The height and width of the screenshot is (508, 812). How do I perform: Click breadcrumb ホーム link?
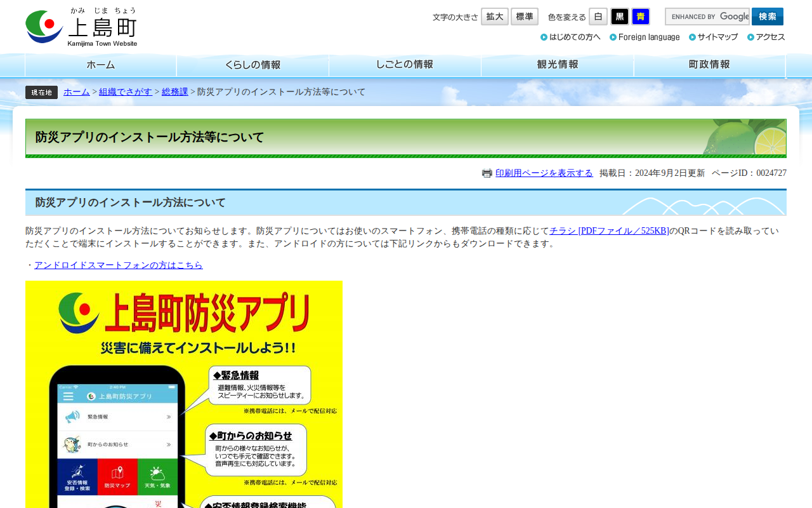[77, 92]
